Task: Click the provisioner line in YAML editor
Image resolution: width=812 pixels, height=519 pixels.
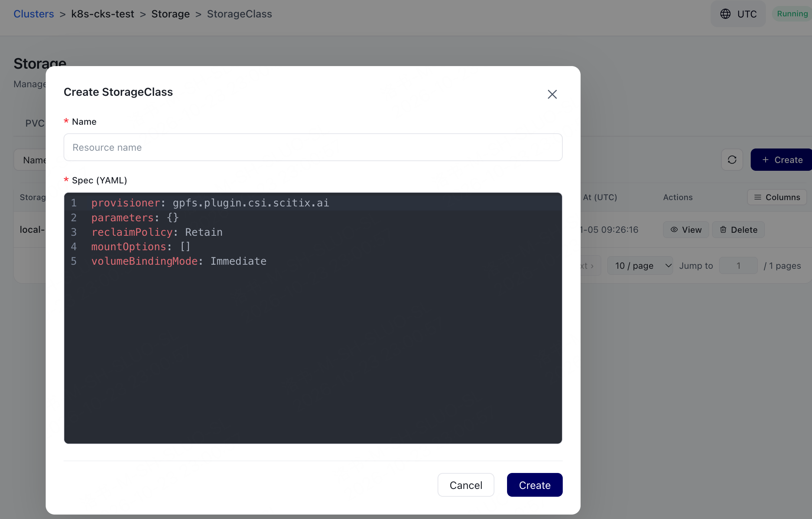Action: [210, 203]
